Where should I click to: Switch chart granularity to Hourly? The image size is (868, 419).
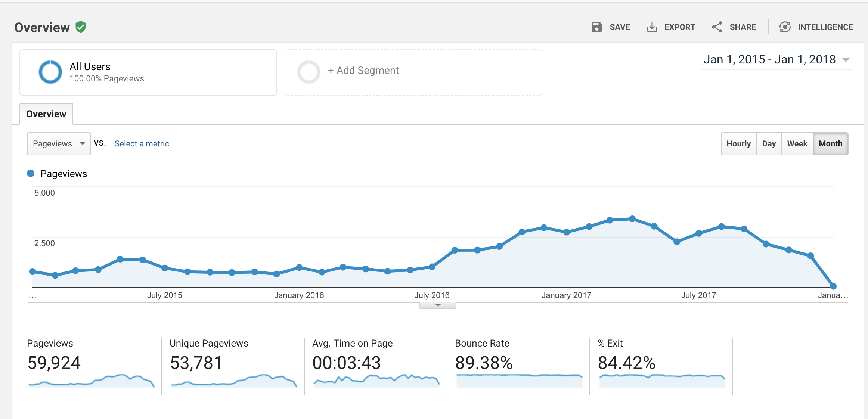pos(738,144)
